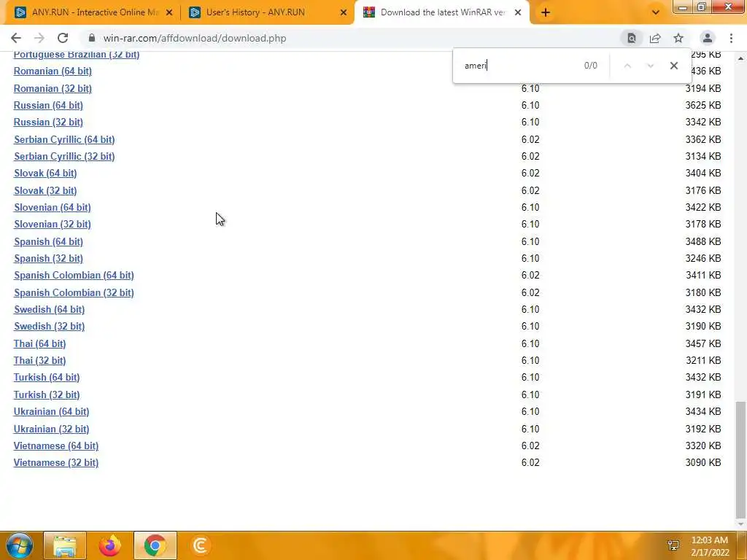Launch Firefox from taskbar
The height and width of the screenshot is (560, 747).
pyautogui.click(x=110, y=545)
